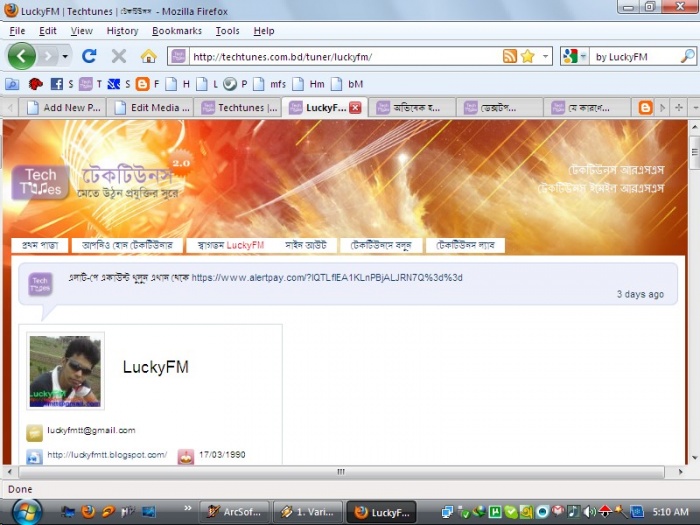Screen dimensions: 700x525
Task: Click the vertical scrollbar down arrow
Action: click(x=694, y=458)
